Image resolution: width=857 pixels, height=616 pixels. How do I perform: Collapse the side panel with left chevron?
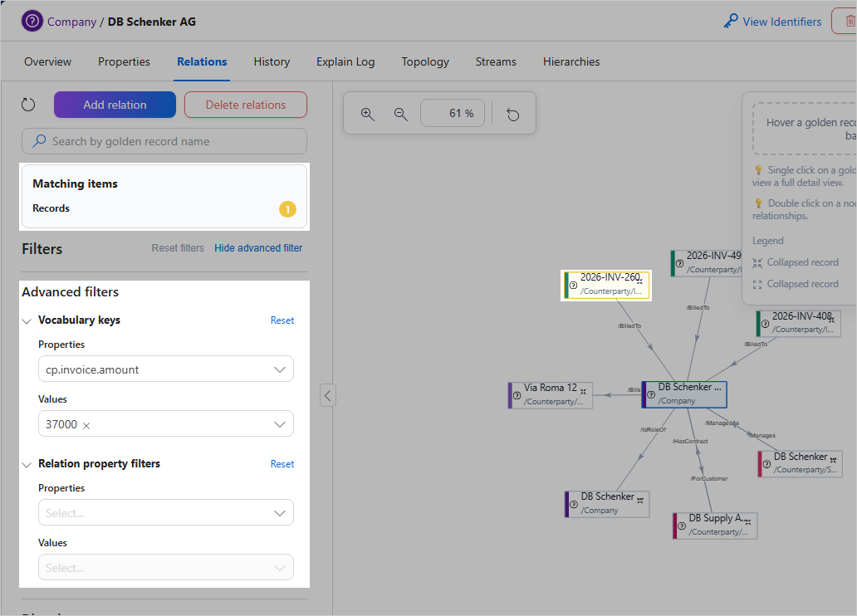327,395
